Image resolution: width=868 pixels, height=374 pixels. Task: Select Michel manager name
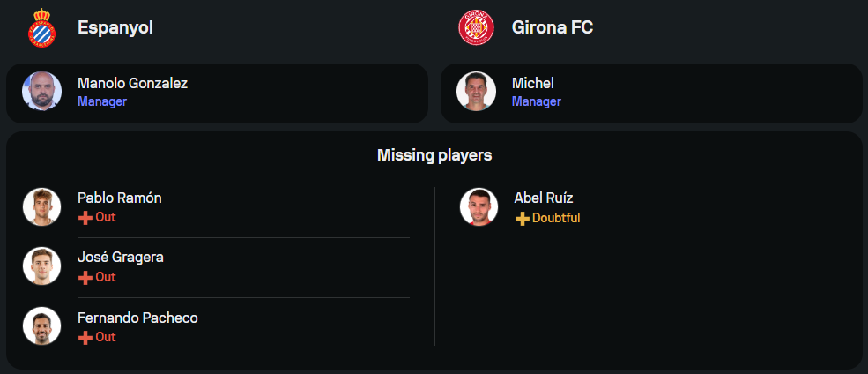coord(533,84)
